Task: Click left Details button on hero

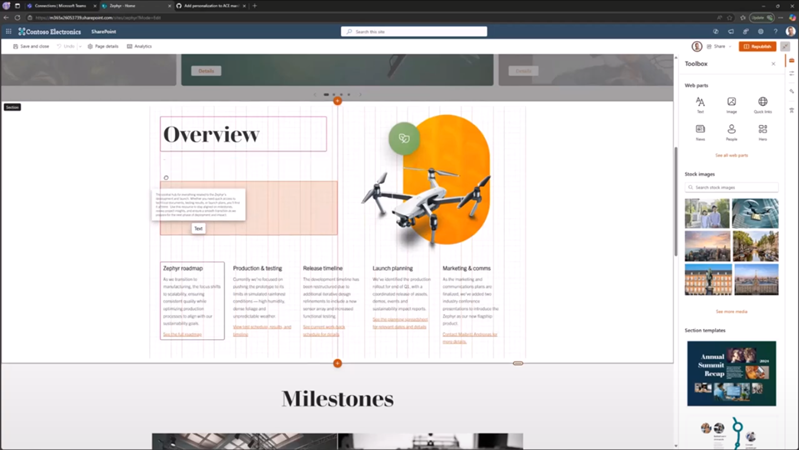Action: pos(206,71)
